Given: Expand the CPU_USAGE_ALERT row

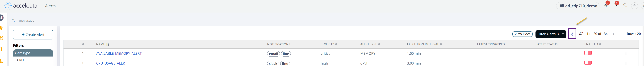Looking at the screenshot, I should click(x=83, y=63).
